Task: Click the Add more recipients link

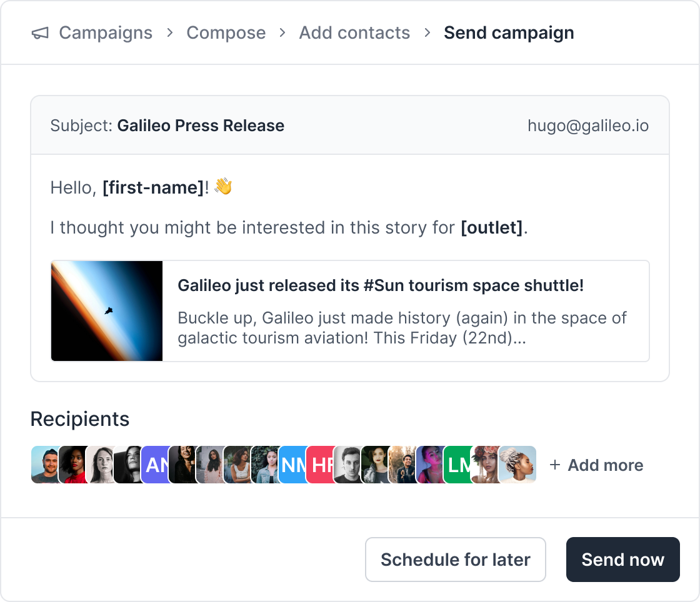Action: pyautogui.click(x=605, y=465)
